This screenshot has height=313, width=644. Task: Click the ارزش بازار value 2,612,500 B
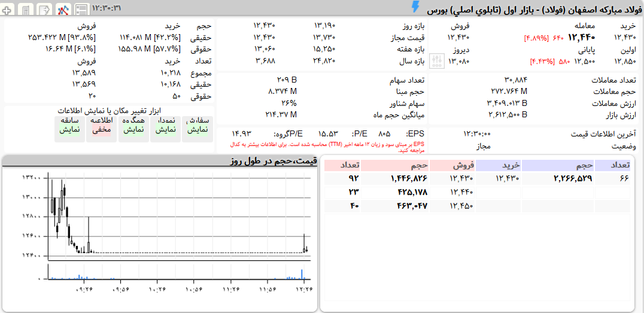[508, 114]
